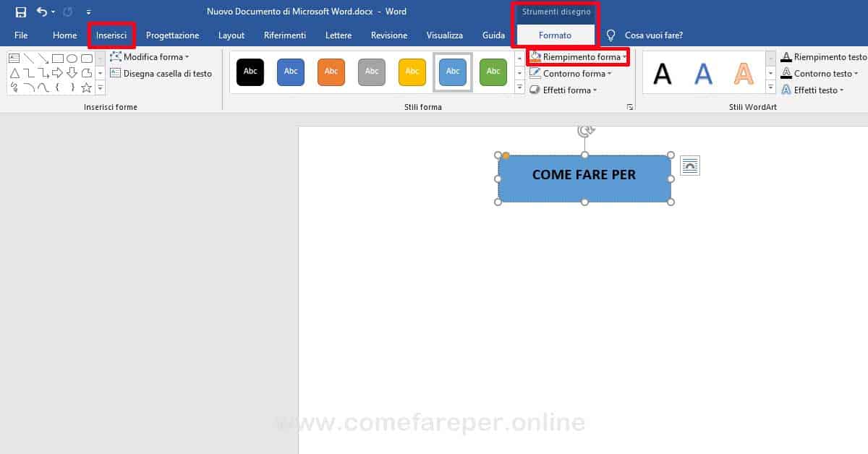Open the Stili forma dialog launcher
Image resolution: width=868 pixels, height=454 pixels.
pos(629,106)
